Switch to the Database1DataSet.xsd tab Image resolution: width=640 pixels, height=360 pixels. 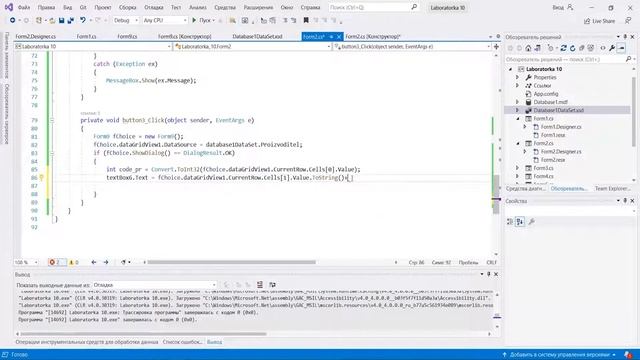[x=257, y=36]
